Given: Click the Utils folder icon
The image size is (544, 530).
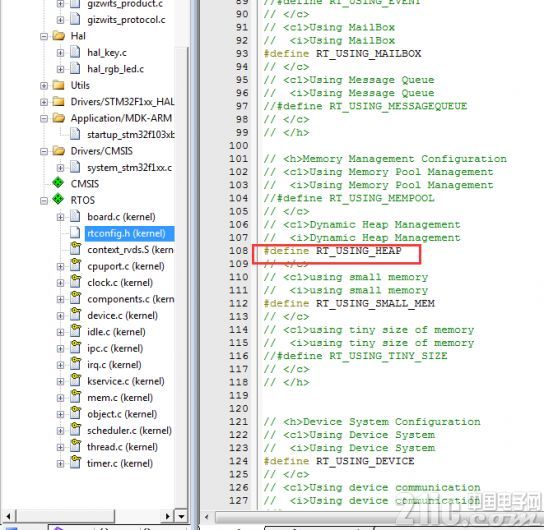Looking at the screenshot, I should point(59,85).
